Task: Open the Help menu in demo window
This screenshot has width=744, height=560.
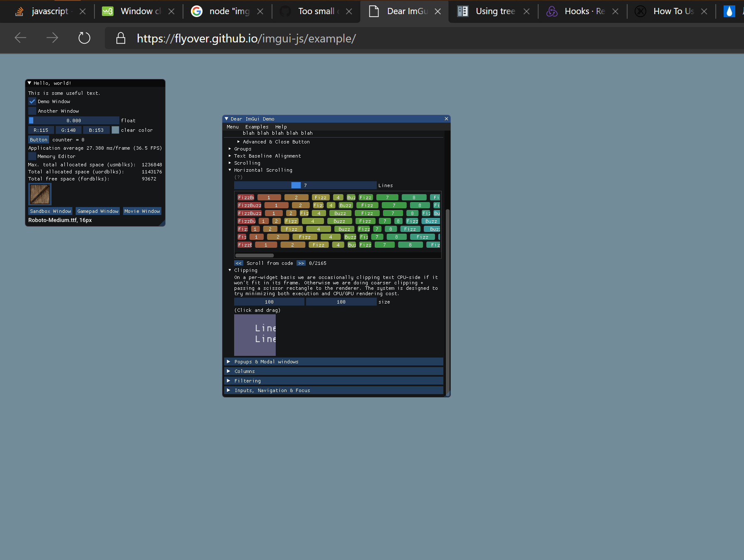Action: click(x=281, y=127)
